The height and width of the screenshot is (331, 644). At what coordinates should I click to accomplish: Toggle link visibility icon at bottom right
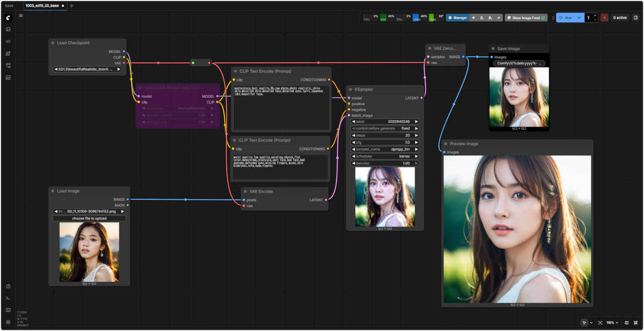click(x=636, y=322)
